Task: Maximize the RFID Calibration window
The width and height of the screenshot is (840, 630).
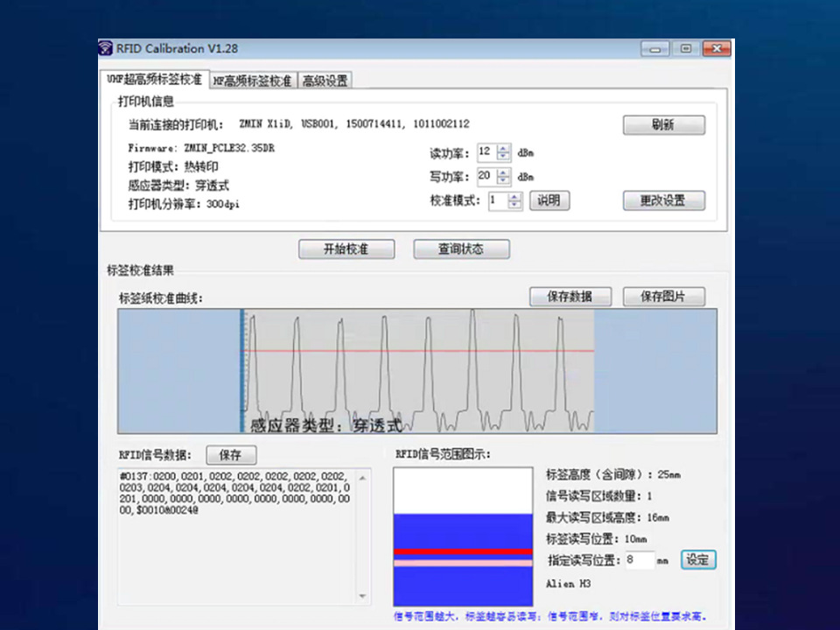Action: click(x=686, y=49)
